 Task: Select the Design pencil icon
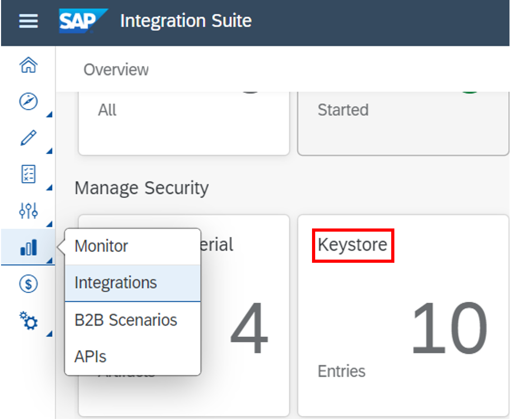click(28, 138)
